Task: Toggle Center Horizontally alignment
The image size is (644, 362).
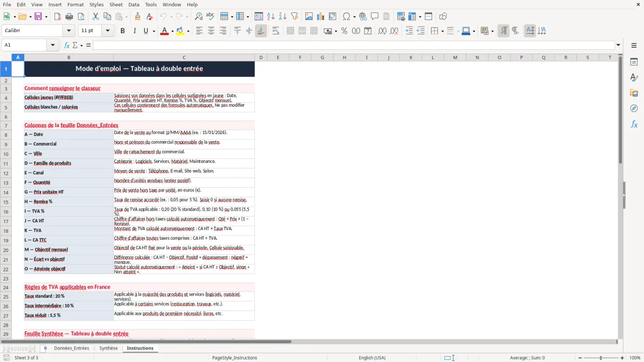Action: (x=211, y=31)
